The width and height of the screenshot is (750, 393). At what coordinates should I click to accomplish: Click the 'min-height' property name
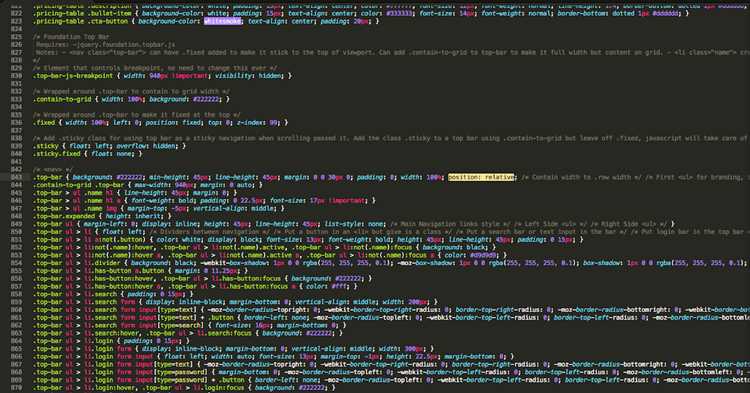pyautogui.click(x=168, y=177)
